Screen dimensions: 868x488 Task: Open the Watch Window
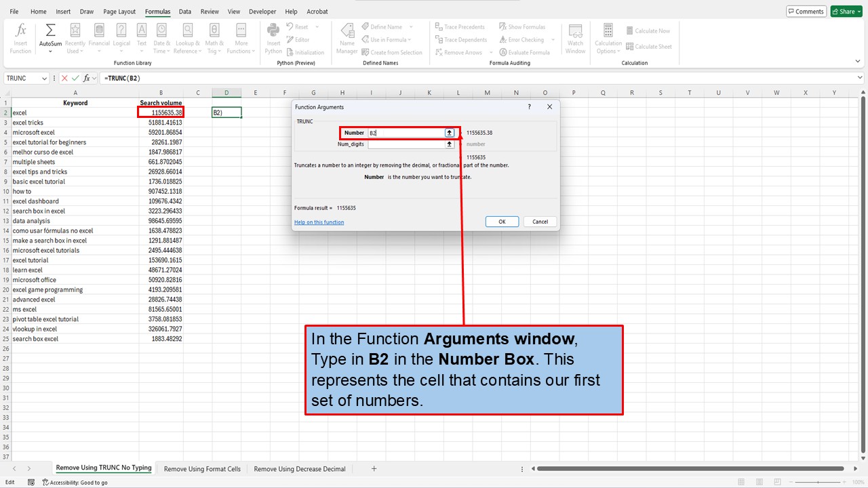575,39
